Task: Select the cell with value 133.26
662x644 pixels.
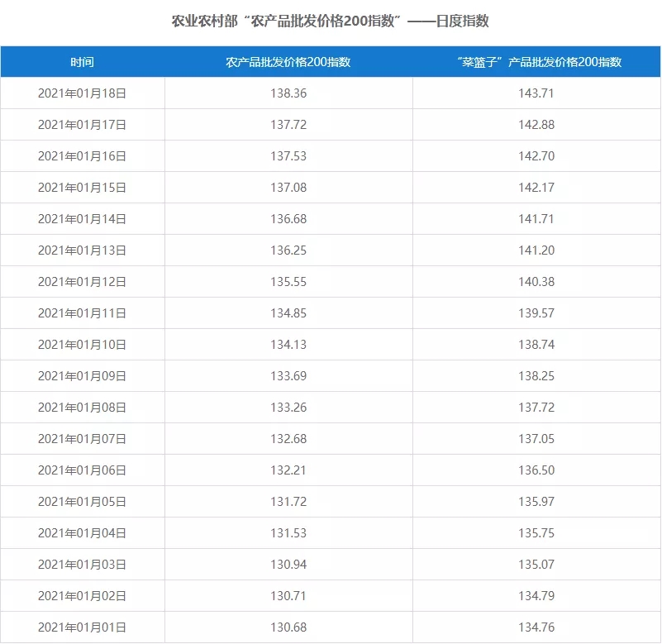Action: pyautogui.click(x=288, y=408)
